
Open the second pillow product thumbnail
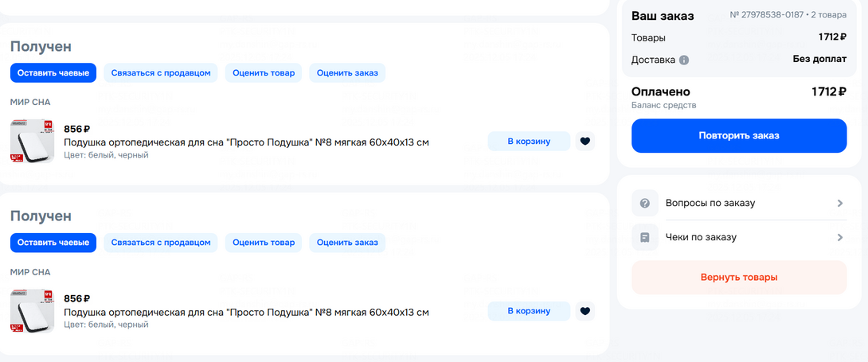point(32,311)
